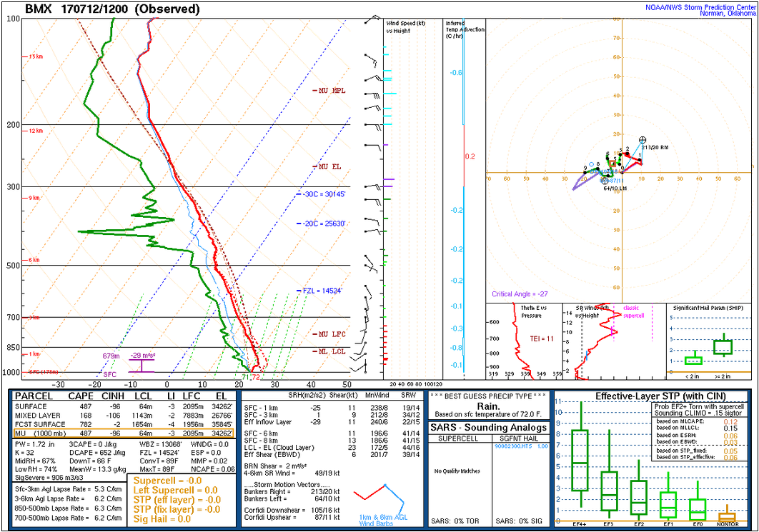
Task: Click the Effective-Layer STP (with CIN) title
Action: [x=661, y=396]
